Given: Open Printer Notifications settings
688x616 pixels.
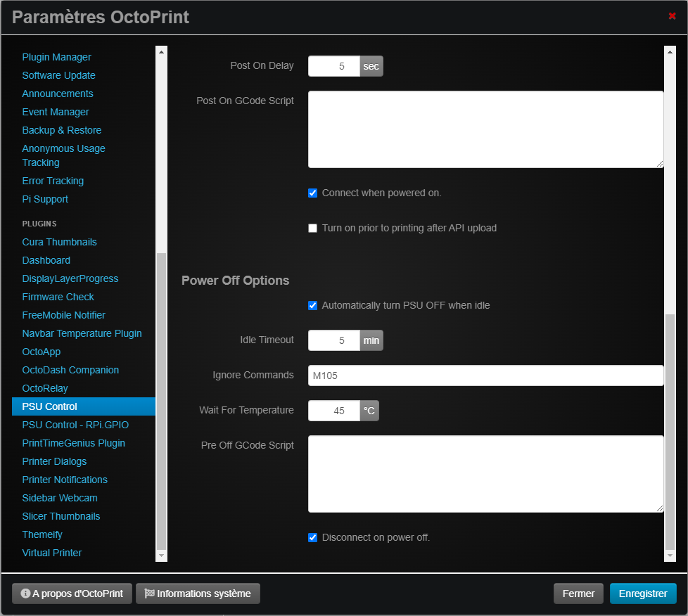Looking at the screenshot, I should (x=65, y=480).
